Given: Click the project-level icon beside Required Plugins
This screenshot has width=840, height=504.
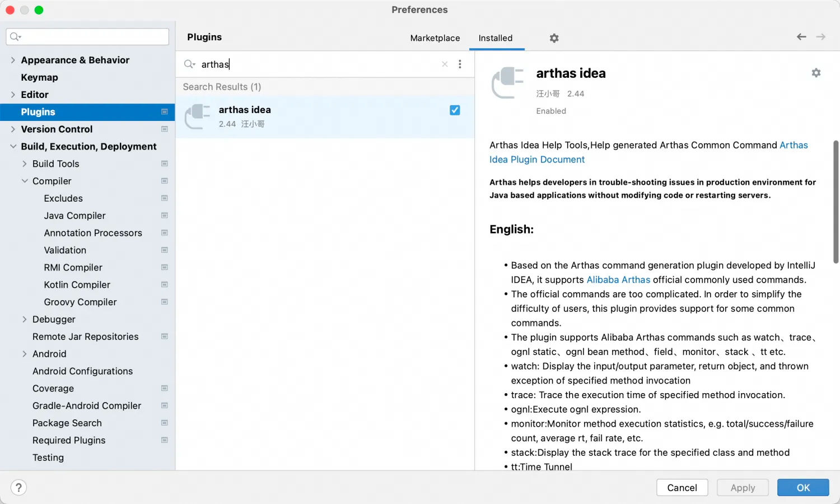Looking at the screenshot, I should pos(165,441).
